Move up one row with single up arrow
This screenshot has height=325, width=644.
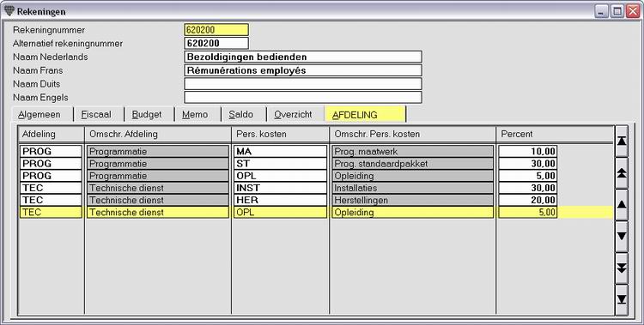[622, 204]
